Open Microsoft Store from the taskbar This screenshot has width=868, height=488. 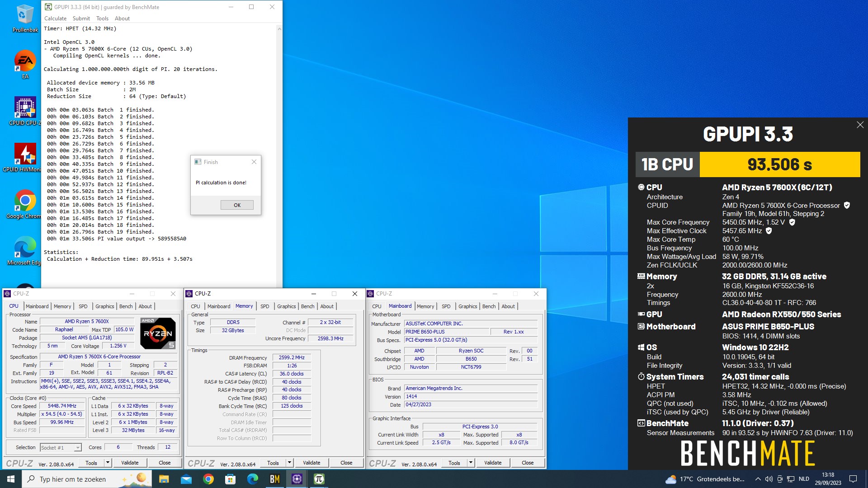click(x=230, y=479)
